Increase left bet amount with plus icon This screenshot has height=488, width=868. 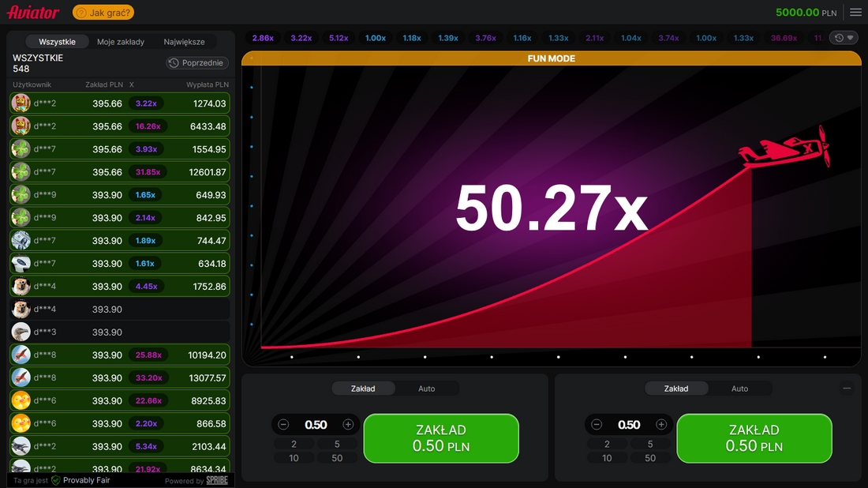(x=348, y=425)
